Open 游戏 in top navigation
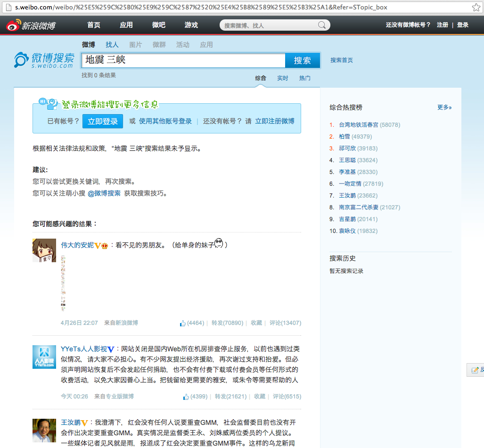Image resolution: width=484 pixels, height=448 pixels. [x=191, y=25]
